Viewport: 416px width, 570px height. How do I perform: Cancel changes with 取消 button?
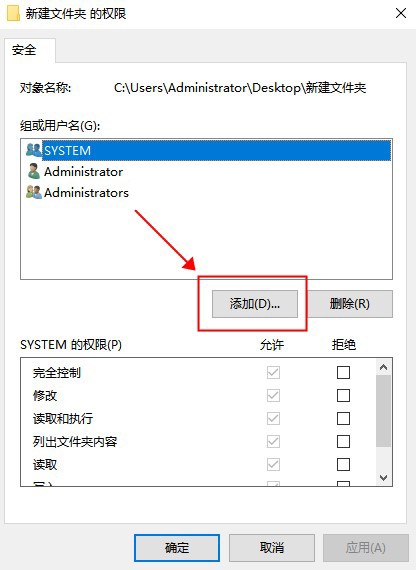(272, 547)
